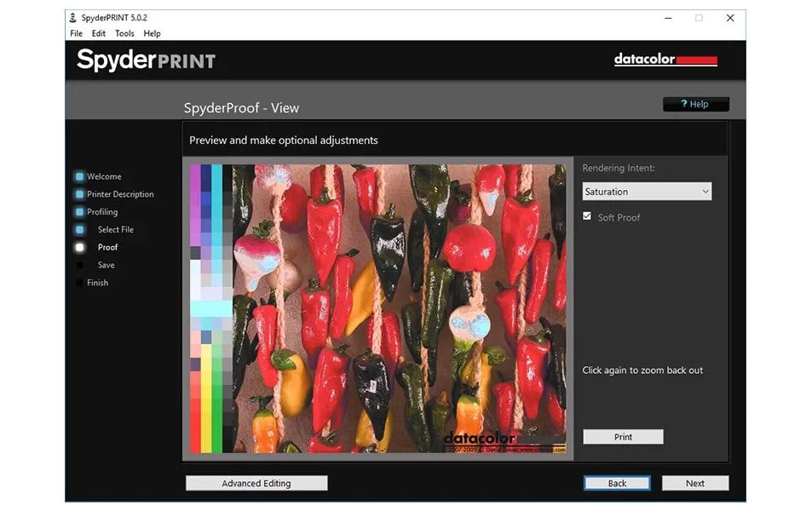The image size is (812, 511).
Task: Select the Proof step indicator icon
Action: coord(80,248)
